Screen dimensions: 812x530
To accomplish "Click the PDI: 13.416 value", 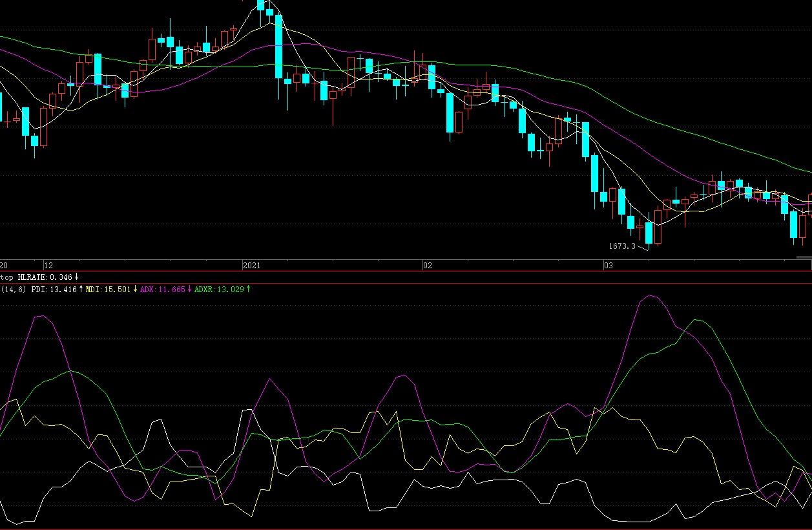I will (x=57, y=290).
